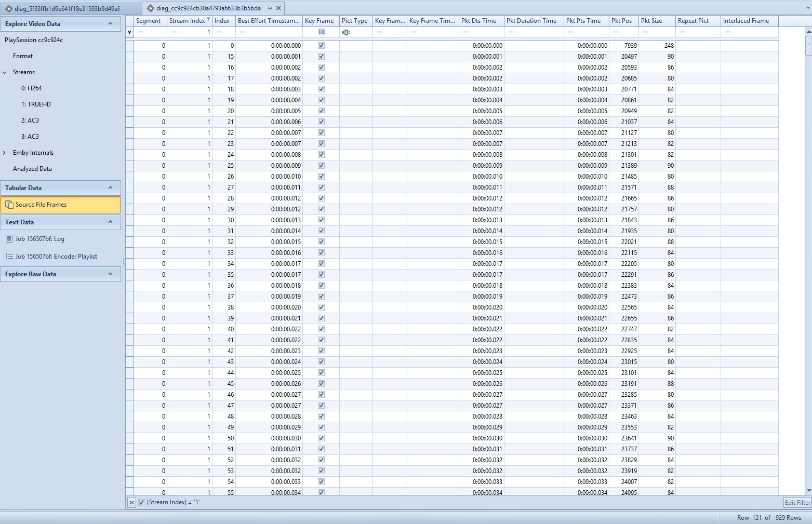
Task: Toggle the Key Frame filter row checkbox
Action: coord(321,32)
